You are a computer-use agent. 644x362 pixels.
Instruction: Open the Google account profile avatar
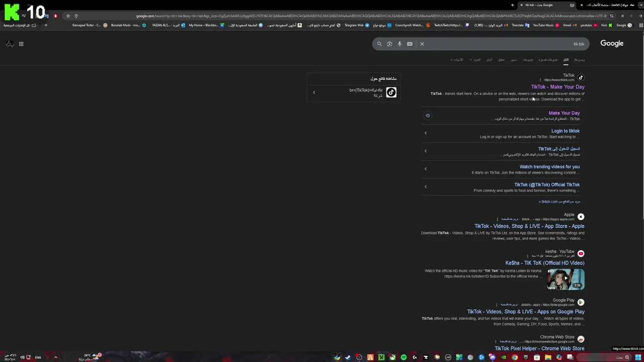pos(10,44)
